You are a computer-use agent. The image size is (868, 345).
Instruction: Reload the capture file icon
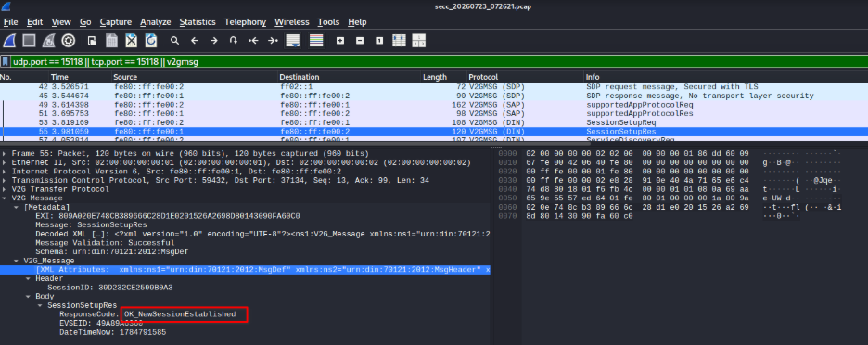click(x=150, y=41)
